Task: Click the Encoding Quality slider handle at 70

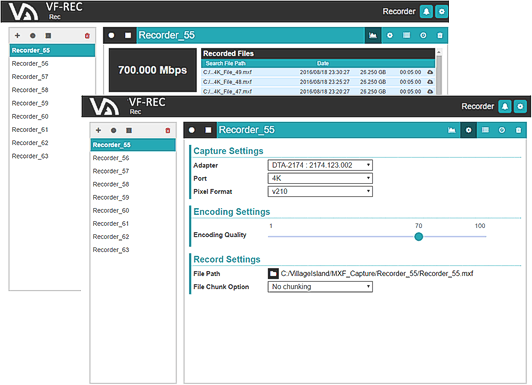Action: 419,237
